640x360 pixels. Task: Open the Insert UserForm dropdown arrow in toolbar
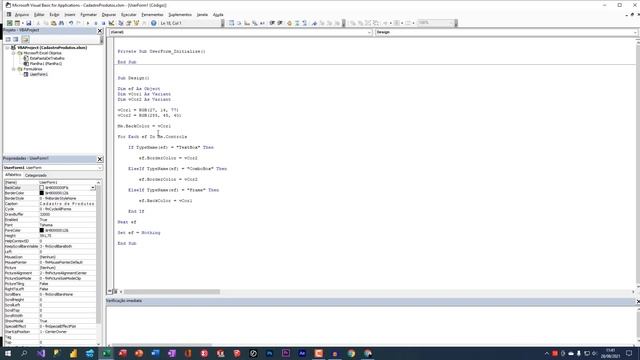tap(22, 23)
